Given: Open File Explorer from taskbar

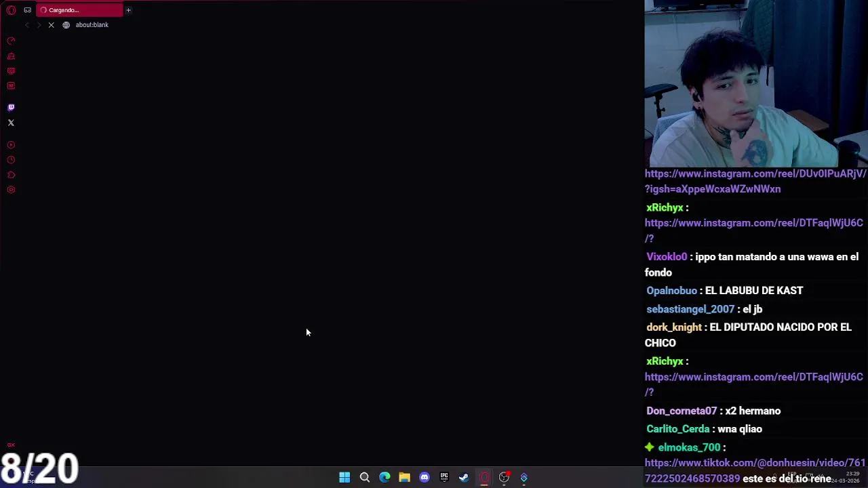Looking at the screenshot, I should coord(404,477).
